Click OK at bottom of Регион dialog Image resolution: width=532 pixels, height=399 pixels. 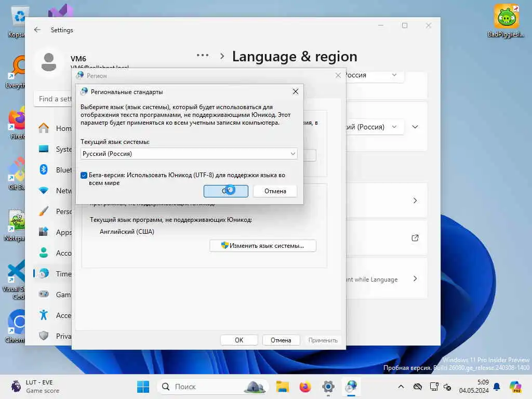pyautogui.click(x=239, y=340)
